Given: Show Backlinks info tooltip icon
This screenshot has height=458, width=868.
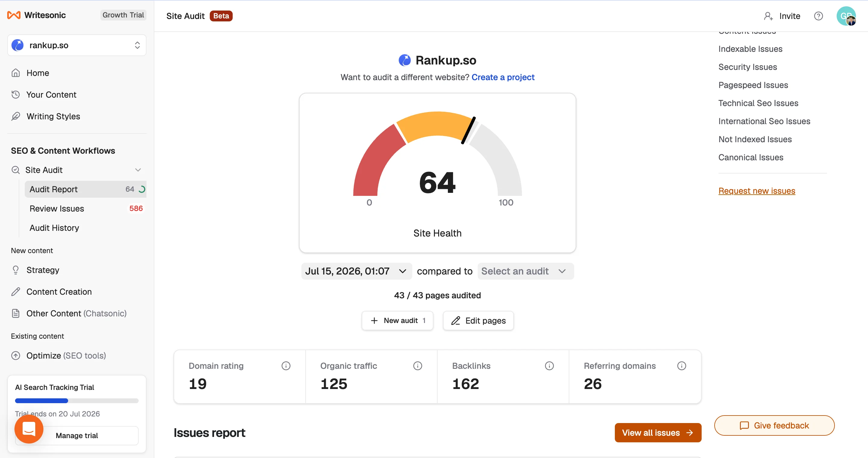Looking at the screenshot, I should tap(549, 366).
